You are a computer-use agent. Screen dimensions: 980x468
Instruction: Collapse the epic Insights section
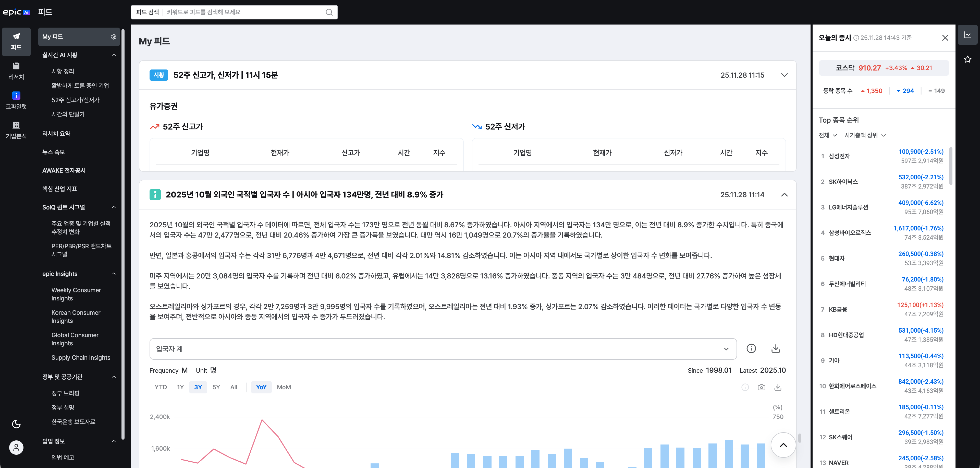point(113,274)
